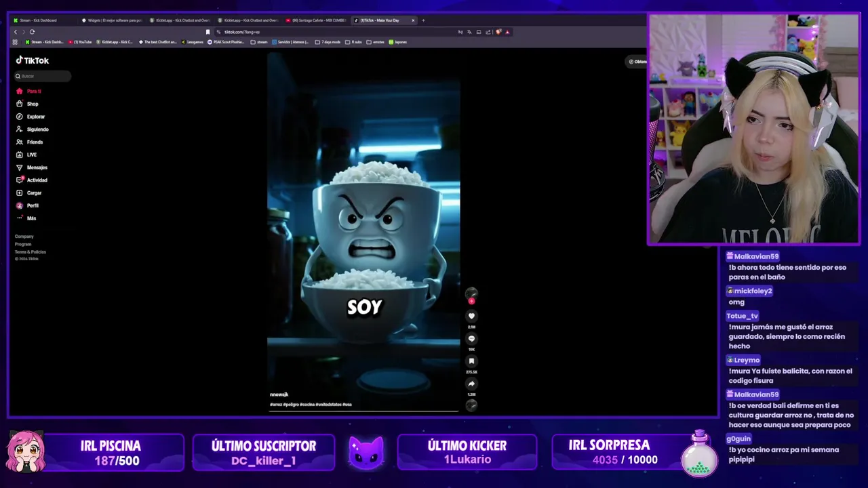The width and height of the screenshot is (868, 488).
Task: Open the TikTok logo home link
Action: click(x=33, y=60)
